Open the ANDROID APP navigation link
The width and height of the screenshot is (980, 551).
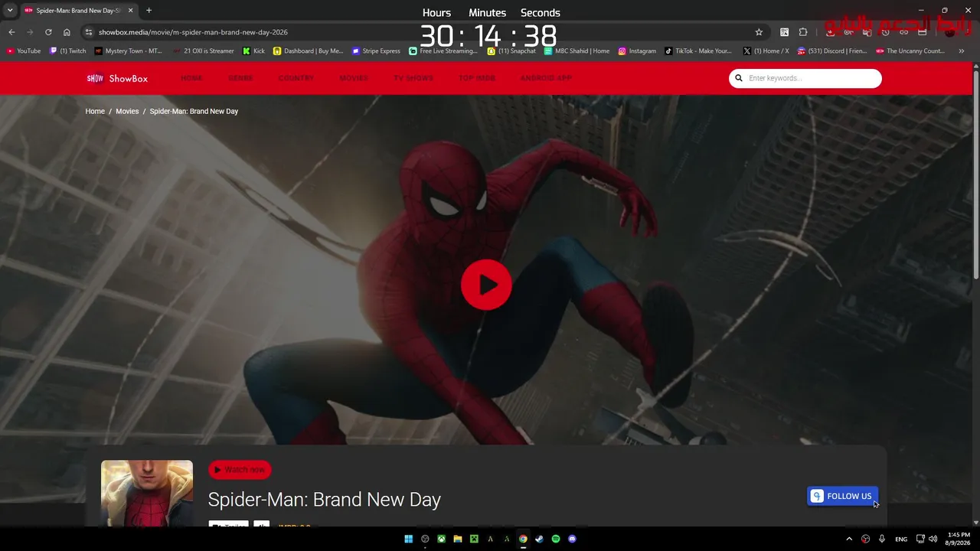(546, 78)
